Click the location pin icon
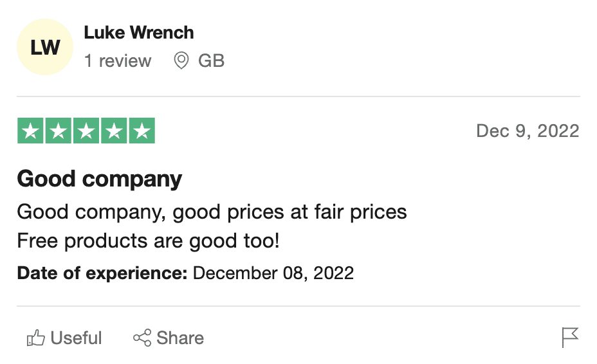 [181, 60]
